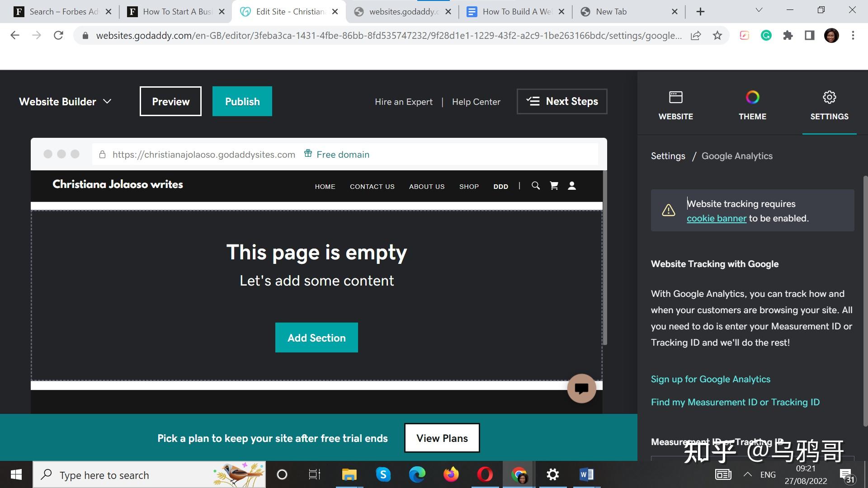Open Chrome extensions puzzle icon
868x488 pixels.
point(788,36)
